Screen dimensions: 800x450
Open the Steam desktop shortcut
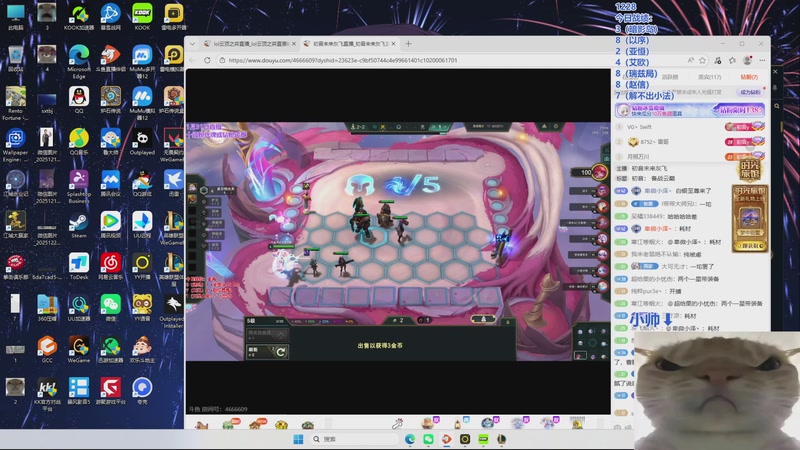pos(79,225)
